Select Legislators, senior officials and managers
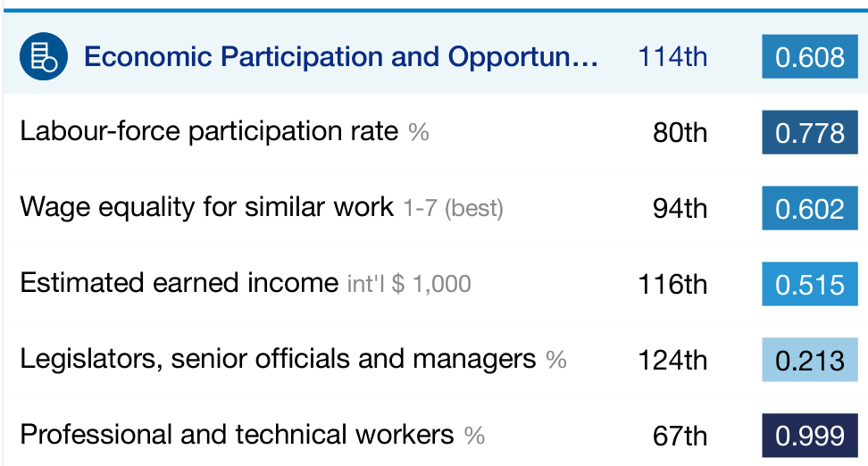This screenshot has width=868, height=466. pyautogui.click(x=278, y=359)
